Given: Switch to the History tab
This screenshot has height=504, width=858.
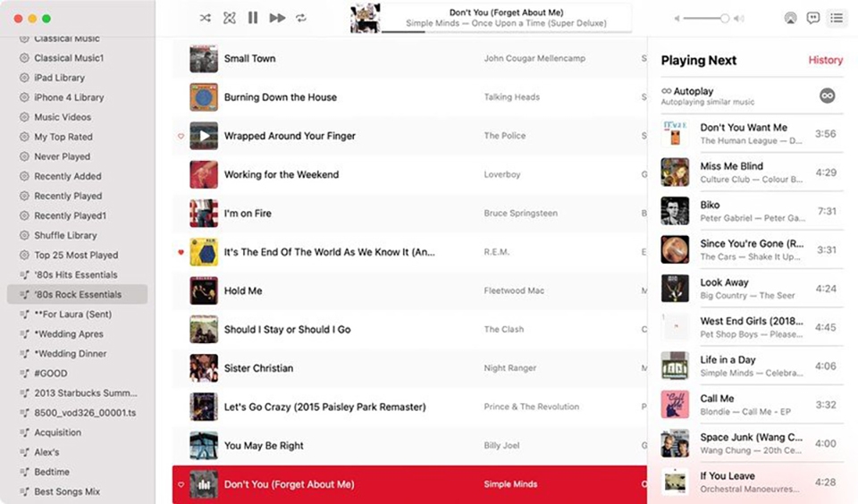Looking at the screenshot, I should 825,60.
